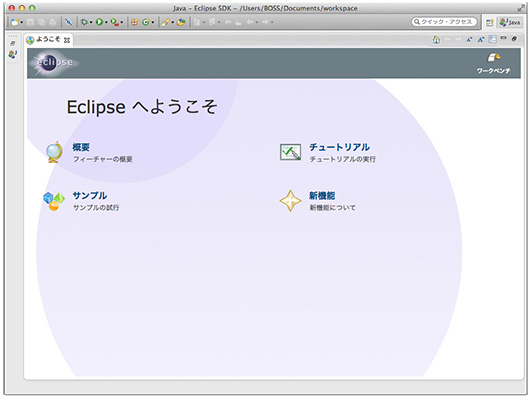Click the New Java Class icon
The width and height of the screenshot is (530, 398).
click(x=146, y=22)
